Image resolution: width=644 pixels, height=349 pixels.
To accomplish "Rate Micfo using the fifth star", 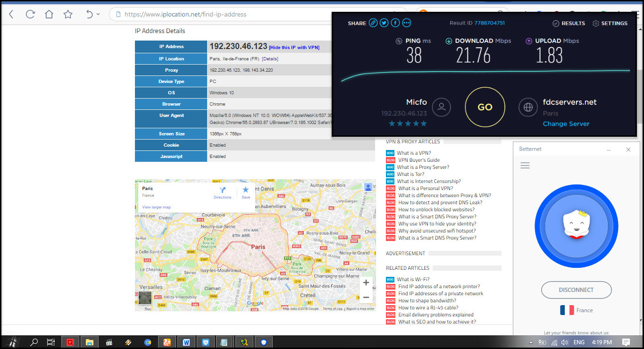I will point(424,124).
